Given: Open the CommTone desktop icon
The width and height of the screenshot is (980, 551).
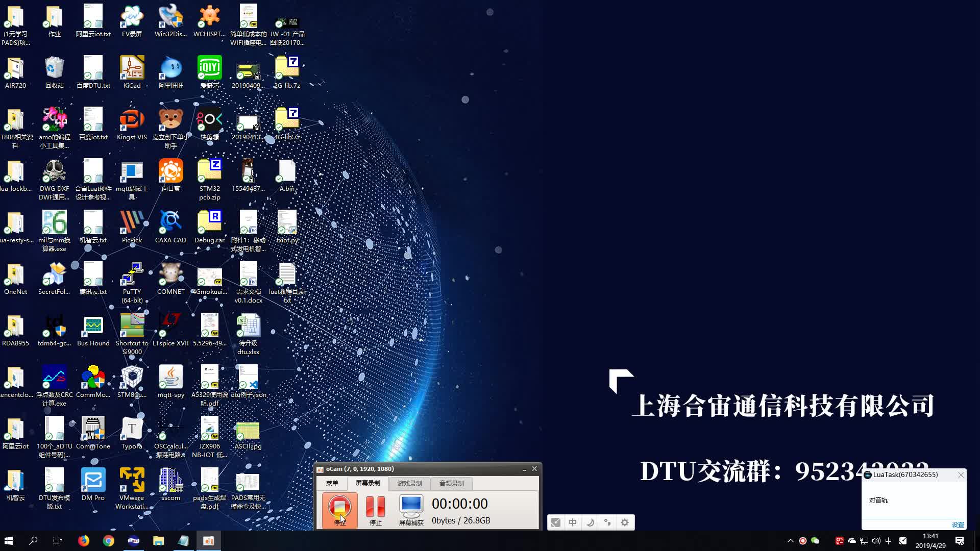Looking at the screenshot, I should (93, 433).
